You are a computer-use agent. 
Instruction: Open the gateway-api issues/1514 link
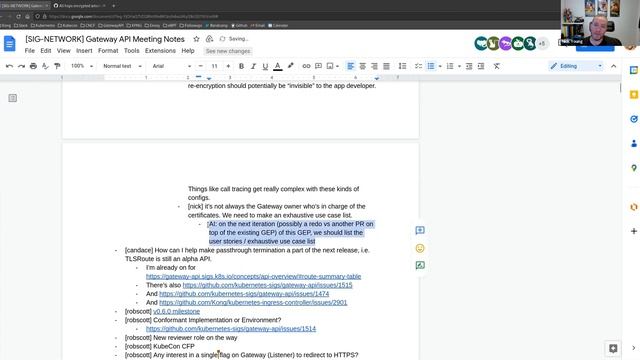(x=231, y=329)
